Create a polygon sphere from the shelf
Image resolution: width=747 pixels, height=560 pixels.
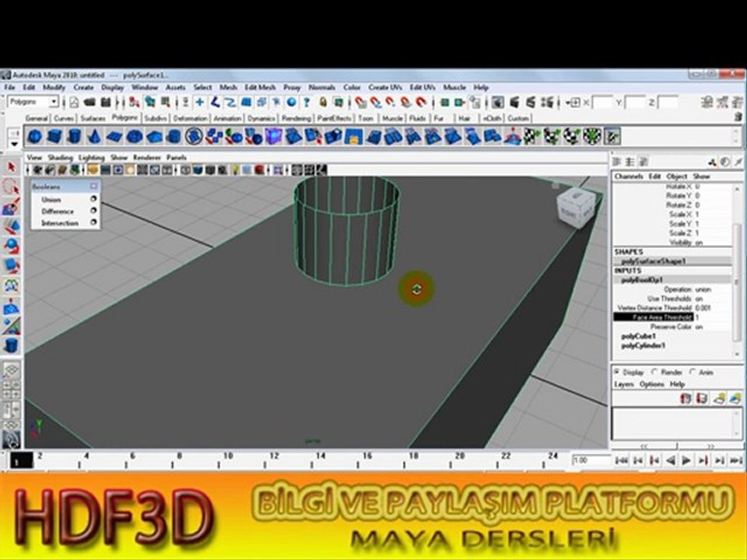coord(34,137)
